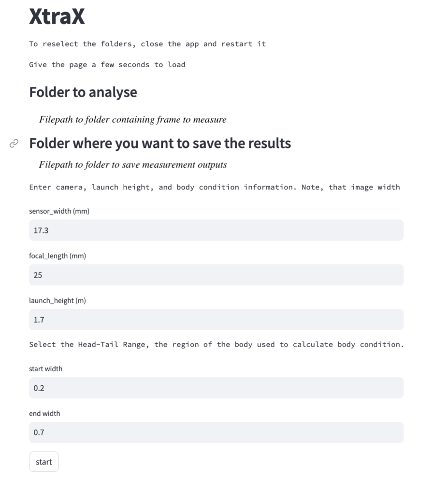The width and height of the screenshot is (448, 495).
Task: Click the Folder to analyse heading
Action: (x=83, y=92)
